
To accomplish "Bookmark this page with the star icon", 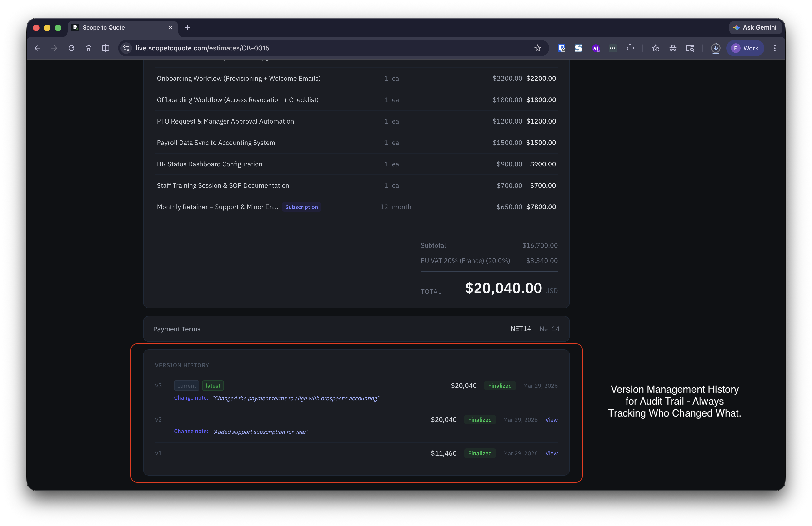I will pos(538,48).
